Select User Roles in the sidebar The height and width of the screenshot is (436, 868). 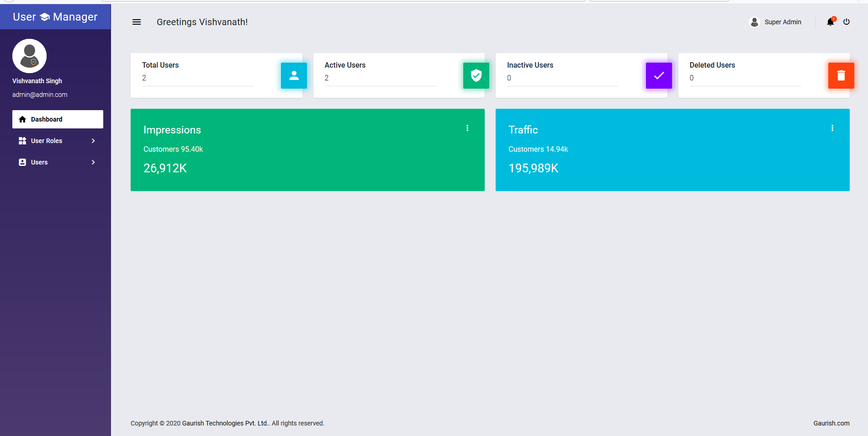pyautogui.click(x=47, y=141)
